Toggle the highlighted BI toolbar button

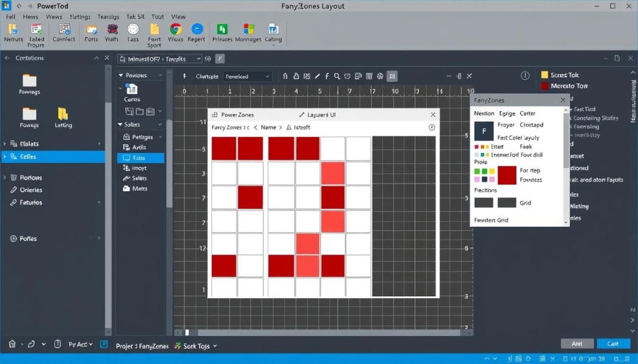point(393,76)
